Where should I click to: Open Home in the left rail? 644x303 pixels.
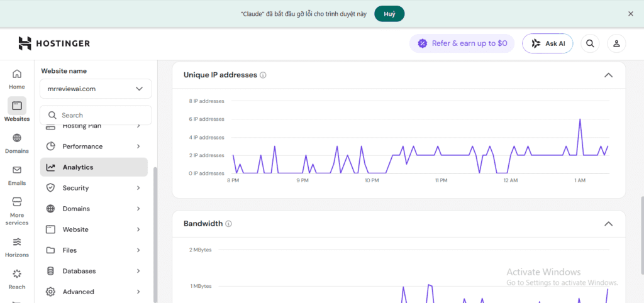17,79
